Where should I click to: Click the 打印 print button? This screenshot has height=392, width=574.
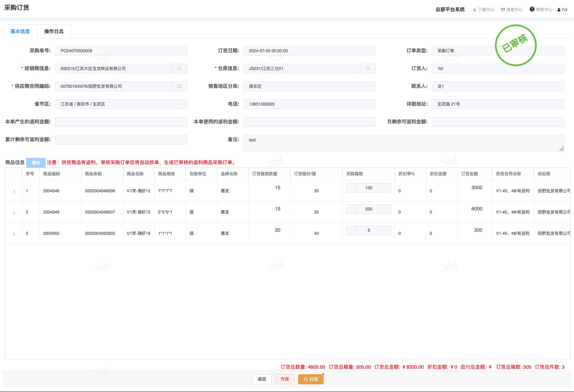311,379
